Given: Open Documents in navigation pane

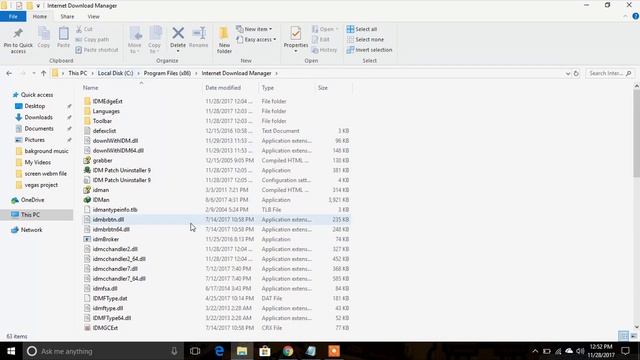Looking at the screenshot, I should [39, 129].
